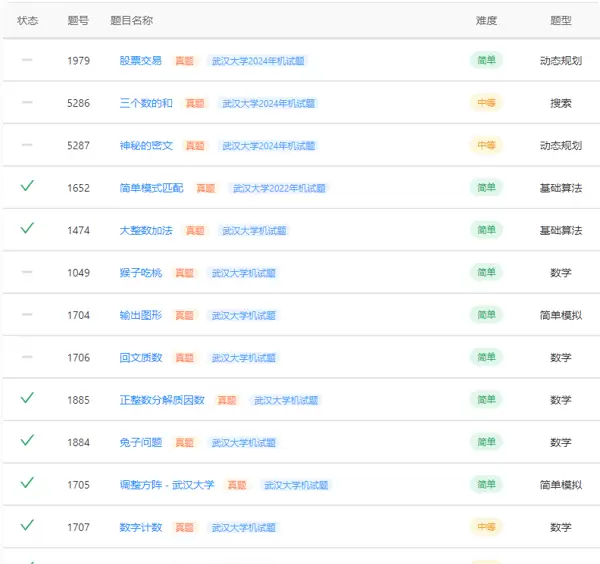Click the 题型 column header
The height and width of the screenshot is (564, 600).
(561, 20)
